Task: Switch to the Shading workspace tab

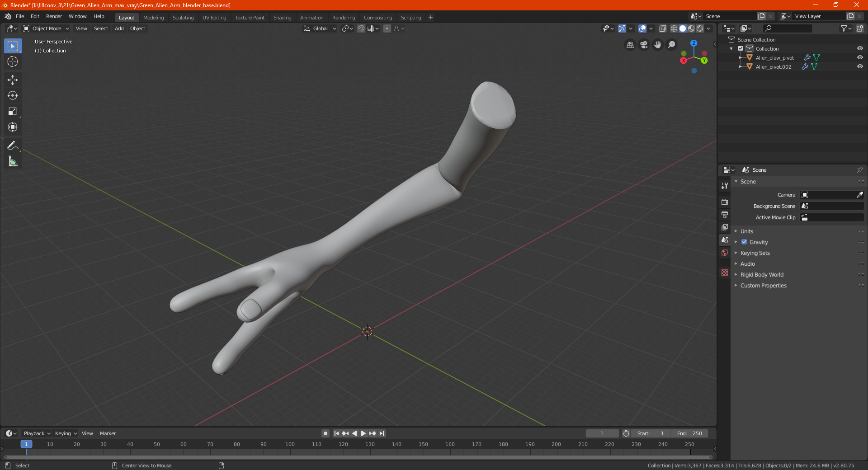Action: (x=282, y=18)
